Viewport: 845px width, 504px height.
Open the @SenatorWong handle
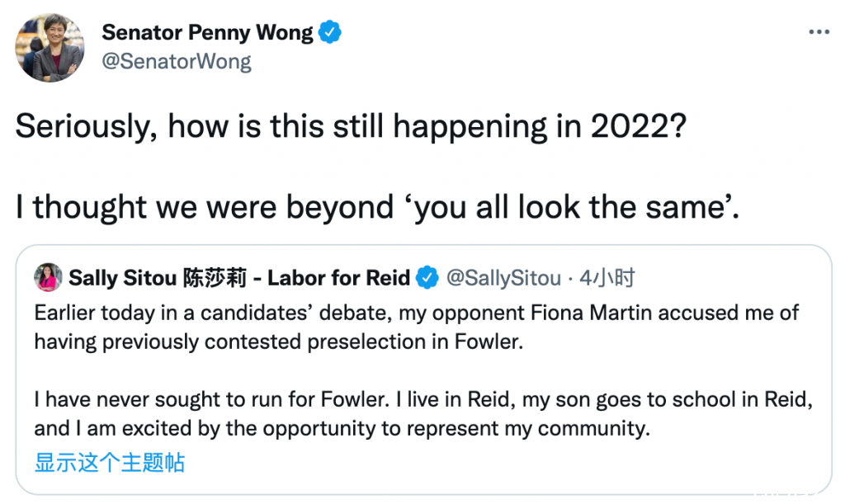coord(177,61)
